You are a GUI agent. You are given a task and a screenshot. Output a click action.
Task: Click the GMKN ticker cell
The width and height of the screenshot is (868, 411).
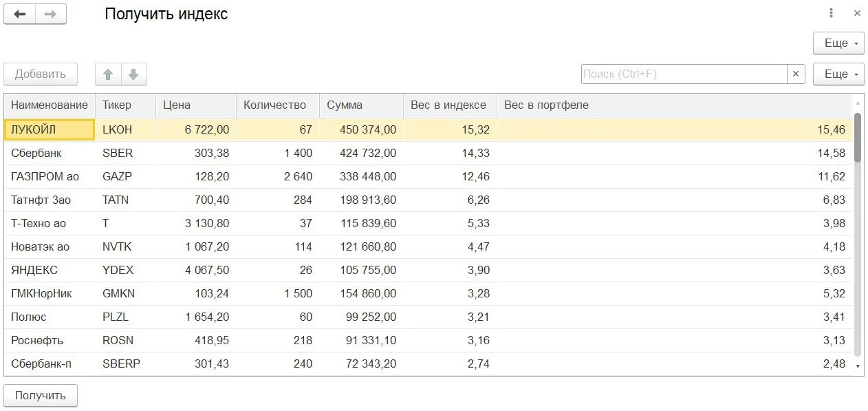(x=126, y=293)
